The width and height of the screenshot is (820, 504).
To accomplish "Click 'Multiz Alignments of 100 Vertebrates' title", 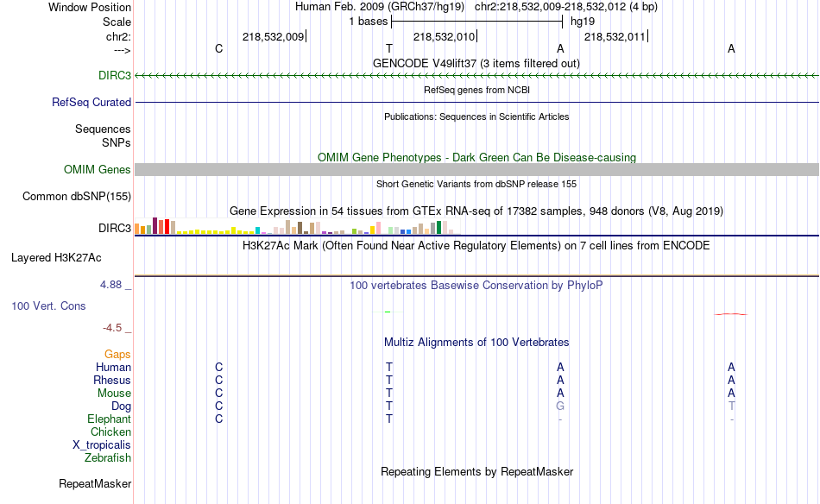I will coord(476,343).
